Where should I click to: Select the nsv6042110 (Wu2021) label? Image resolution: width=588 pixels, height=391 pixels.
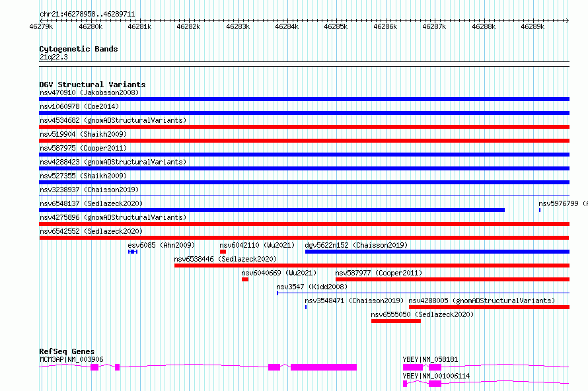coord(257,245)
